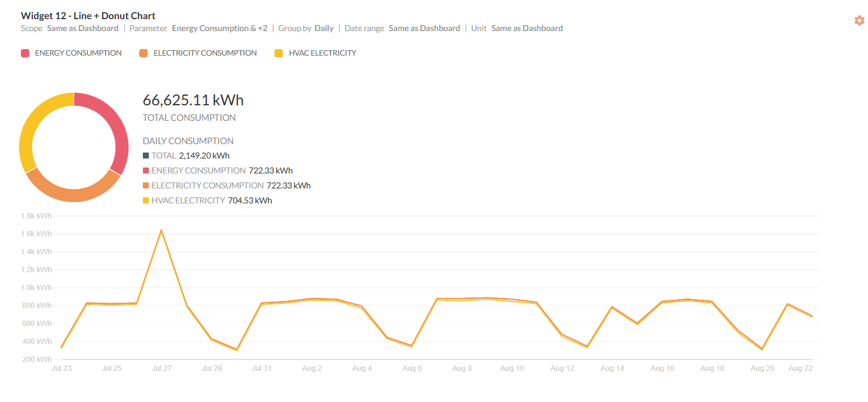Click the Jul 27 peak on the line chart

point(161,230)
